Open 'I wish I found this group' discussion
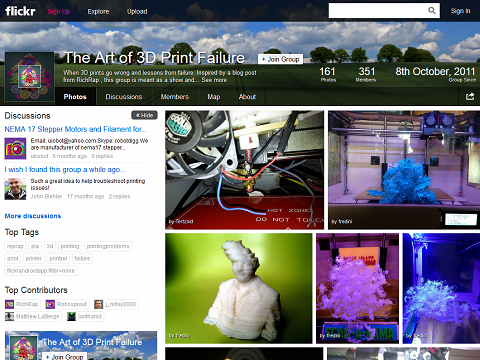The height and width of the screenshot is (360, 480). pyautogui.click(x=65, y=169)
